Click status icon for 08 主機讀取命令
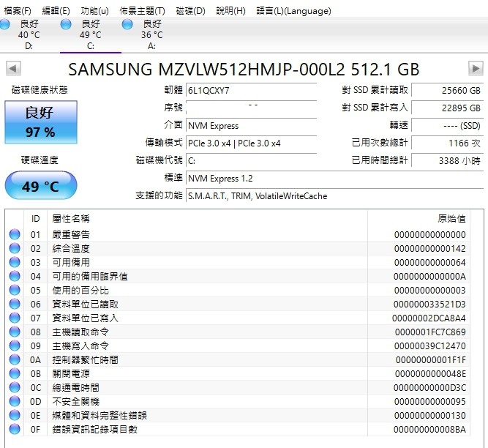Screen dimensions: 488x448 coord(15,332)
